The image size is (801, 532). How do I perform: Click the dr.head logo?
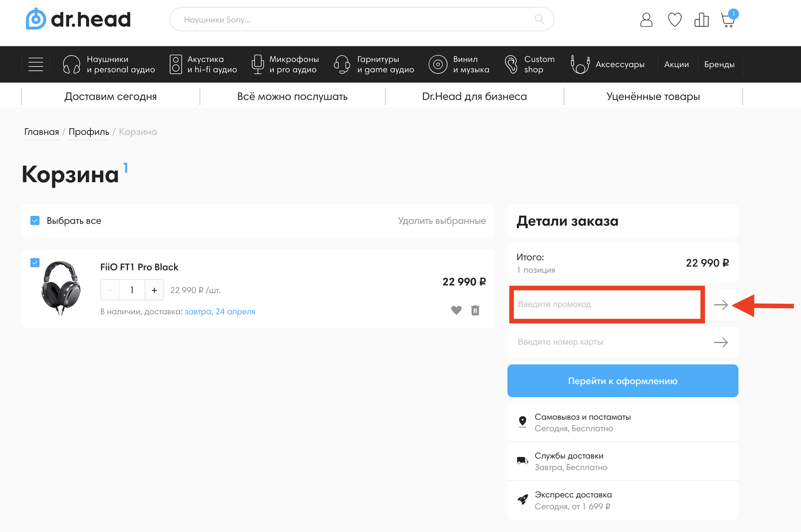click(78, 19)
